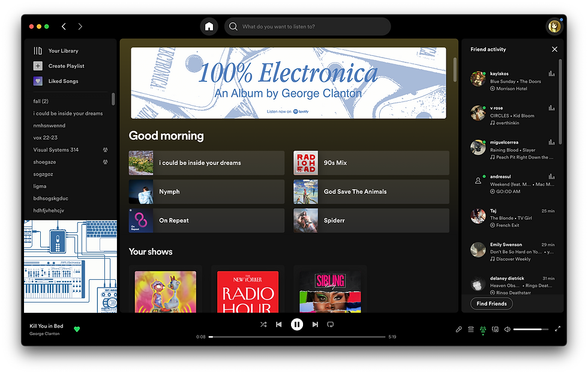Viewport: 588px width, 374px height.
Task: Skip to the next track
Action: click(315, 325)
